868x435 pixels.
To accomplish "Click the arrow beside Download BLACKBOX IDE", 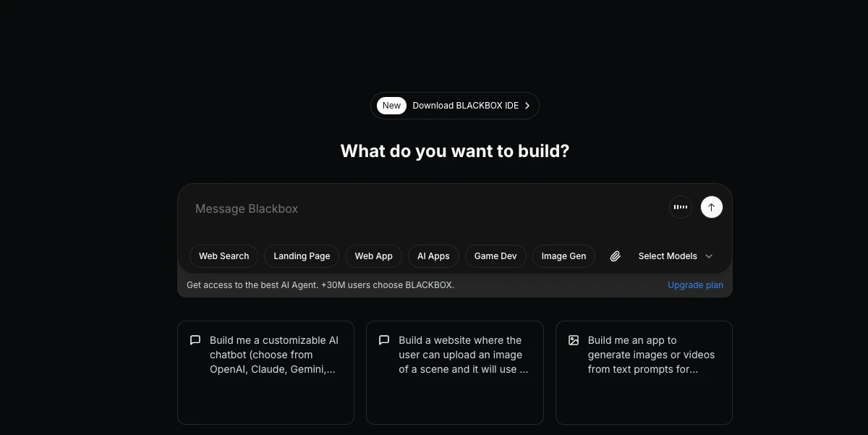I will 527,106.
